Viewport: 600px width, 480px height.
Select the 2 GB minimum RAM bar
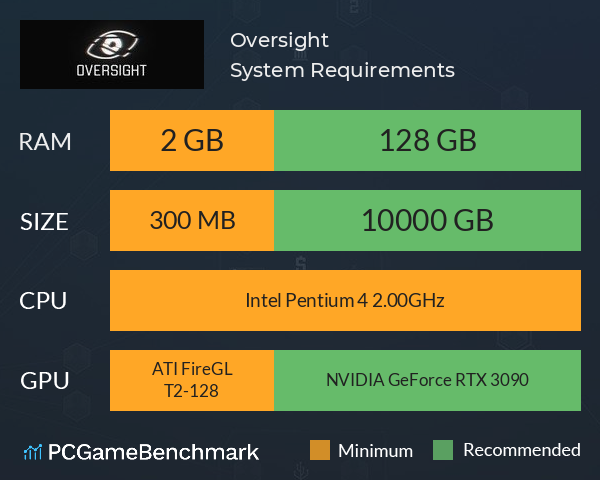[x=192, y=140]
